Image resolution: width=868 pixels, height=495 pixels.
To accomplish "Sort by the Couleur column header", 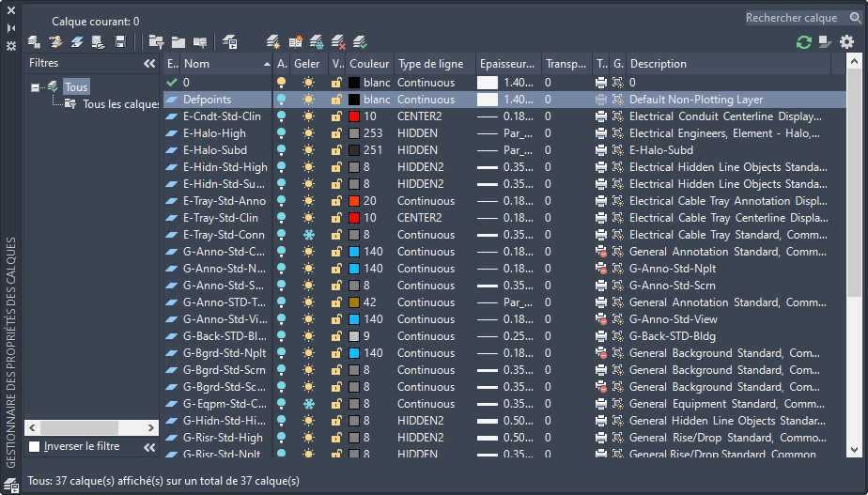I will pos(369,64).
